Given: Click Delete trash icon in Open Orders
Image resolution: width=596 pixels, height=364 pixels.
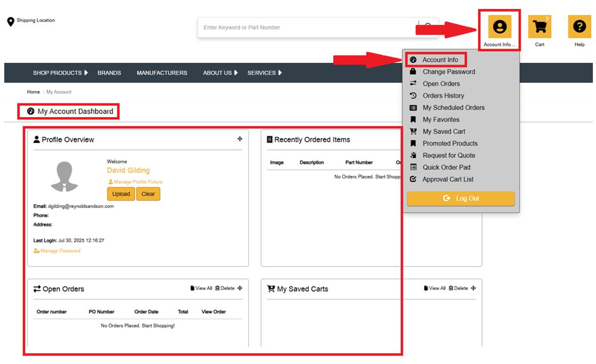Looking at the screenshot, I should (x=218, y=288).
